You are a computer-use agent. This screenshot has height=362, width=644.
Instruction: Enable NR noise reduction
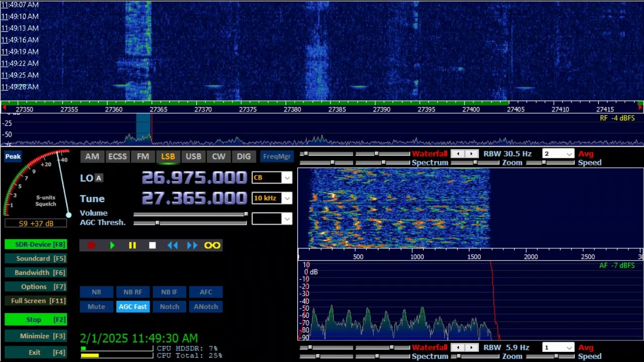tap(96, 292)
